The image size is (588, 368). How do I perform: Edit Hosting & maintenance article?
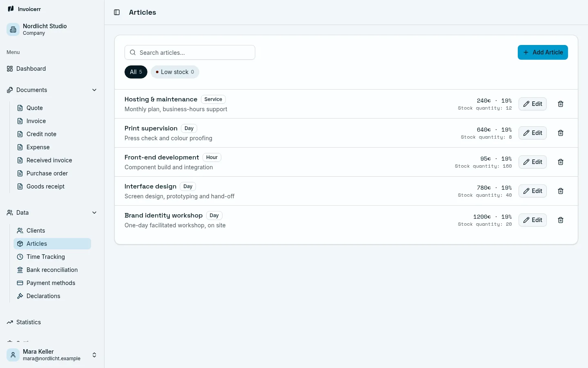(x=532, y=104)
